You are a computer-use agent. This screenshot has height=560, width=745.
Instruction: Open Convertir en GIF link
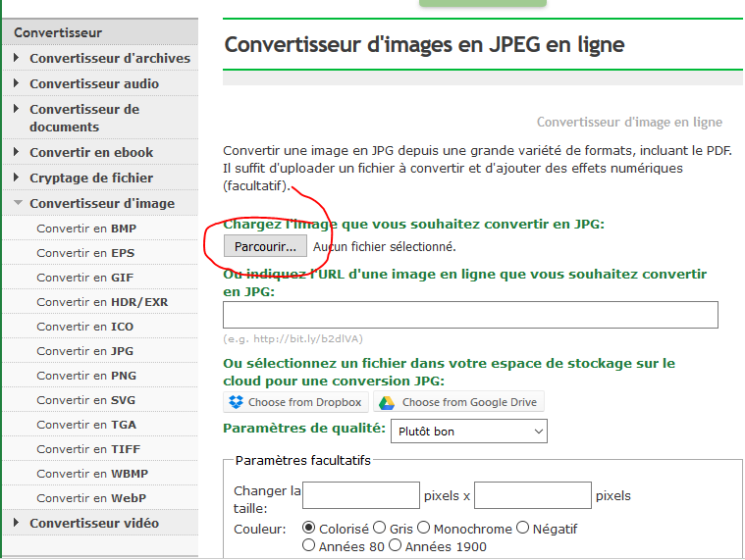tap(85, 278)
